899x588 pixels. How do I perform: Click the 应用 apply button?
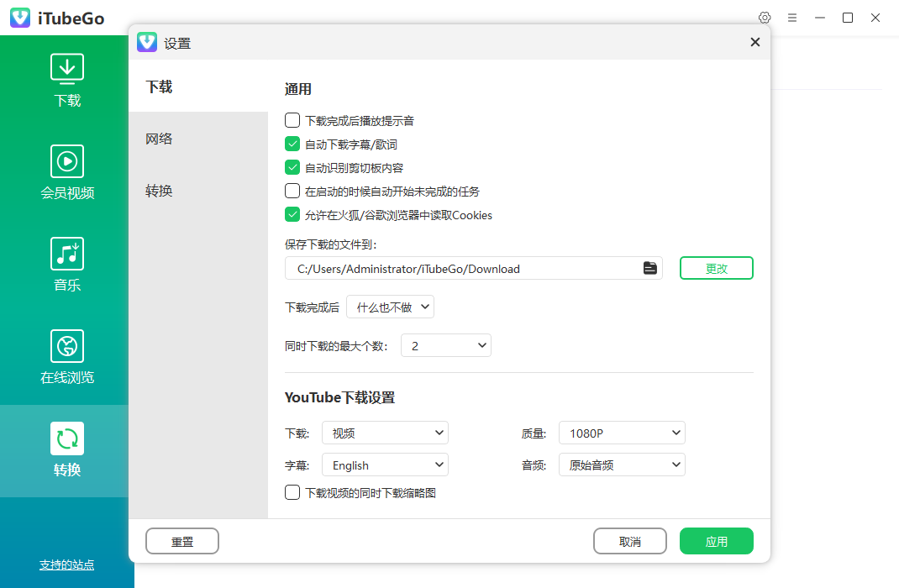(716, 540)
